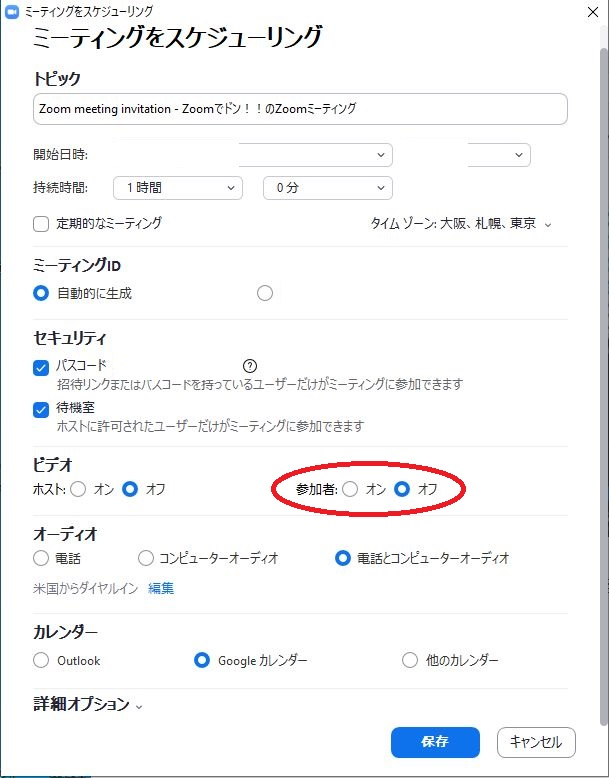Open the duration hours dropdown showing 1 時間
Viewport: 609px width, 778px height.
coord(178,188)
